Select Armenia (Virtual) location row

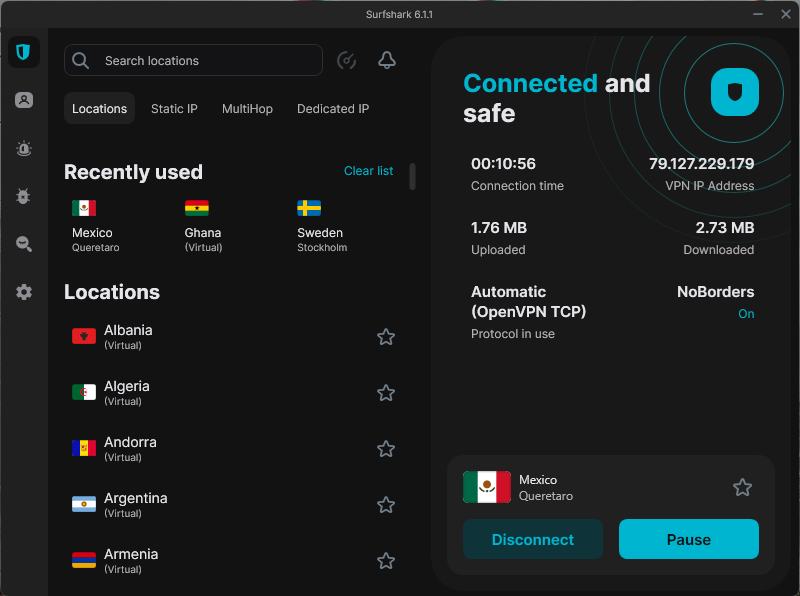(234, 561)
